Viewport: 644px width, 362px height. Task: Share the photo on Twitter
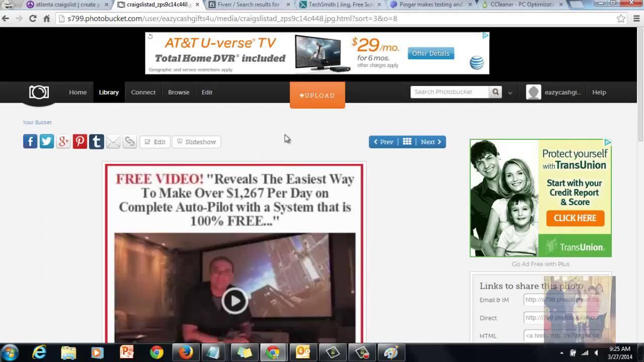pos(47,141)
